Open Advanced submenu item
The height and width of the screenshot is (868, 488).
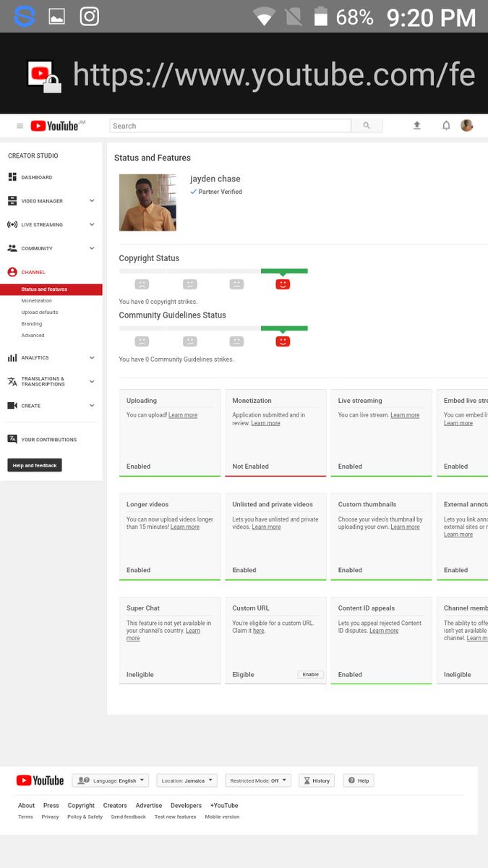pos(33,336)
